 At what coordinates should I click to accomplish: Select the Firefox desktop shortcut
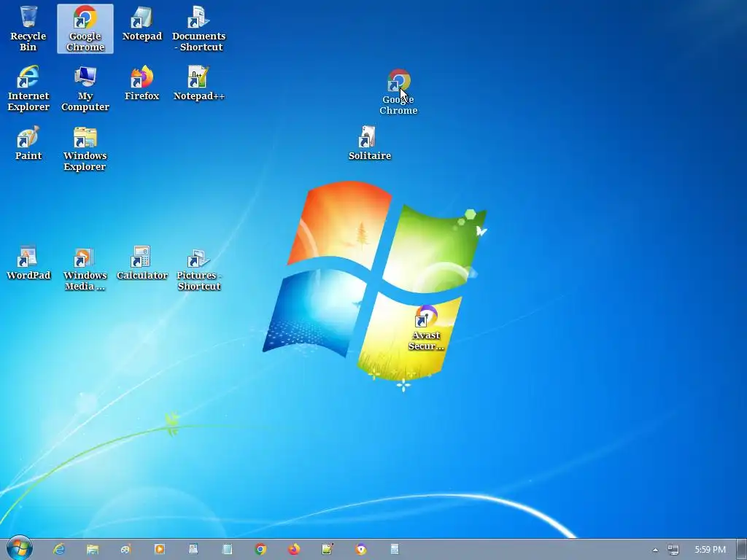click(142, 83)
